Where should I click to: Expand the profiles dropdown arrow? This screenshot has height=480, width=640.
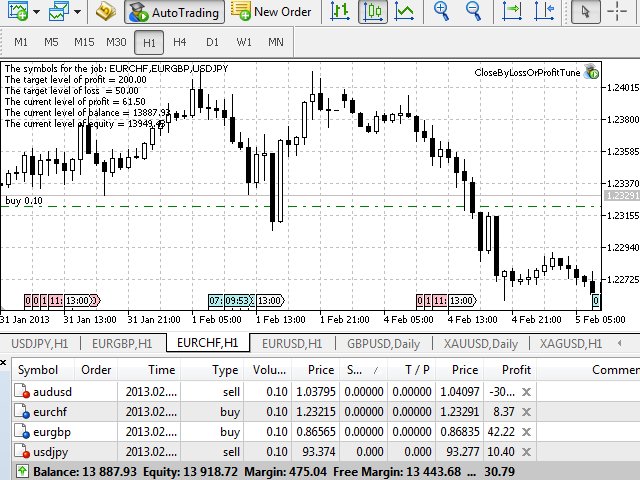78,12
